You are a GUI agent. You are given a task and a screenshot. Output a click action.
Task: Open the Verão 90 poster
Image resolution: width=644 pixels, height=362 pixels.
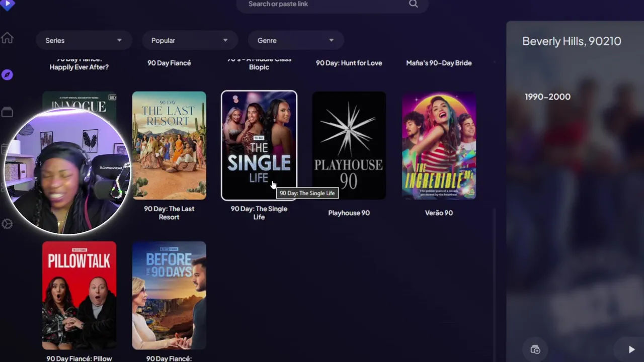(x=439, y=145)
